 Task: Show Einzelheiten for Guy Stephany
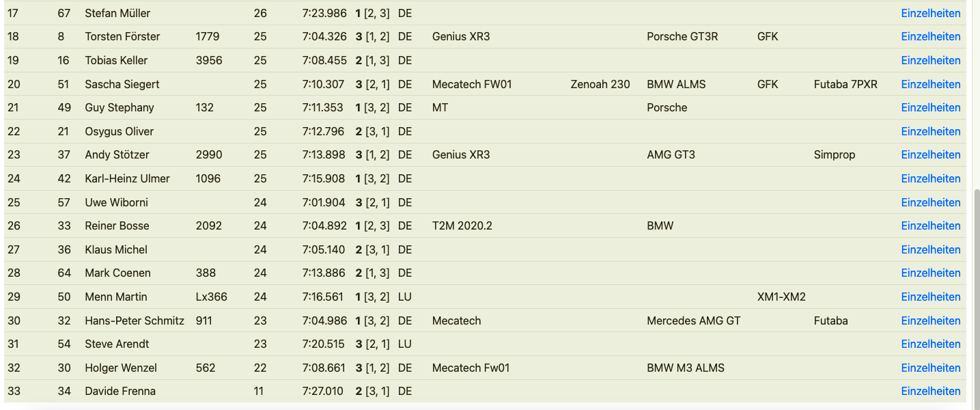tap(930, 107)
